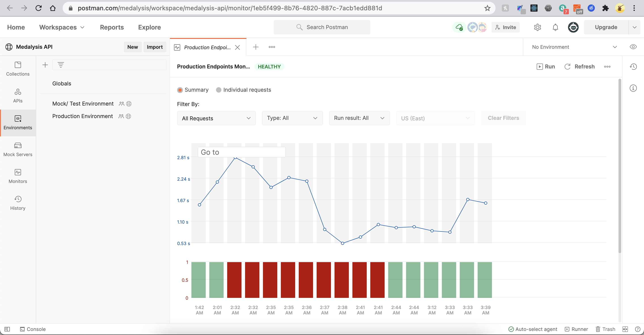Screen dimensions: 644x335
Task: Toggle the environment quick look eye
Action: [633, 47]
